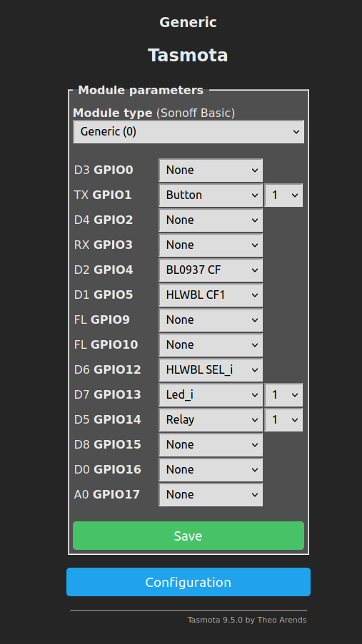Open the GPIO5 HLWBL CF1 dropdown

pyautogui.click(x=211, y=295)
